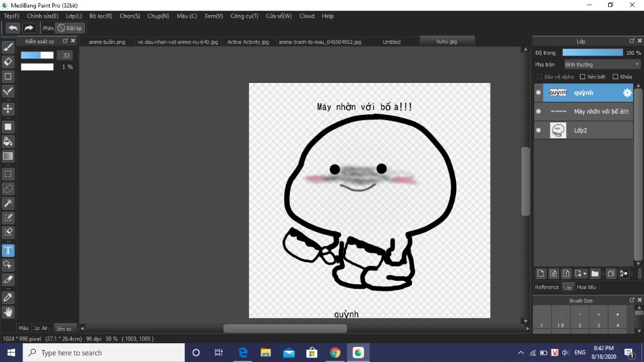
Task: Hide the 'Mày nhờn với bố à!!!' layer
Action: click(x=538, y=111)
